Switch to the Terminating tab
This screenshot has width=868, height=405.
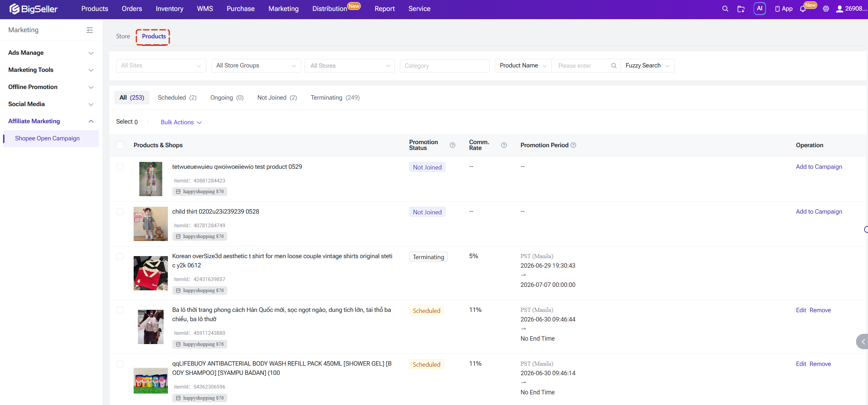tap(335, 98)
